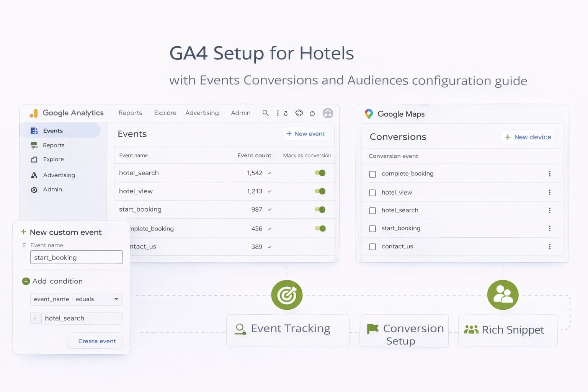Click the magnifier icon in Event Tracking card
588x392 pixels.
(x=240, y=329)
